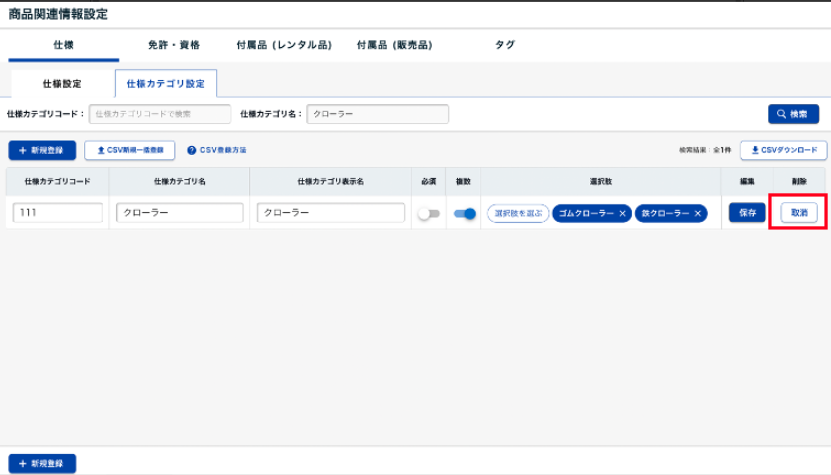Image resolution: width=831 pixels, height=475 pixels.
Task: Turn off the 複数 toggle switch
Action: tap(464, 213)
